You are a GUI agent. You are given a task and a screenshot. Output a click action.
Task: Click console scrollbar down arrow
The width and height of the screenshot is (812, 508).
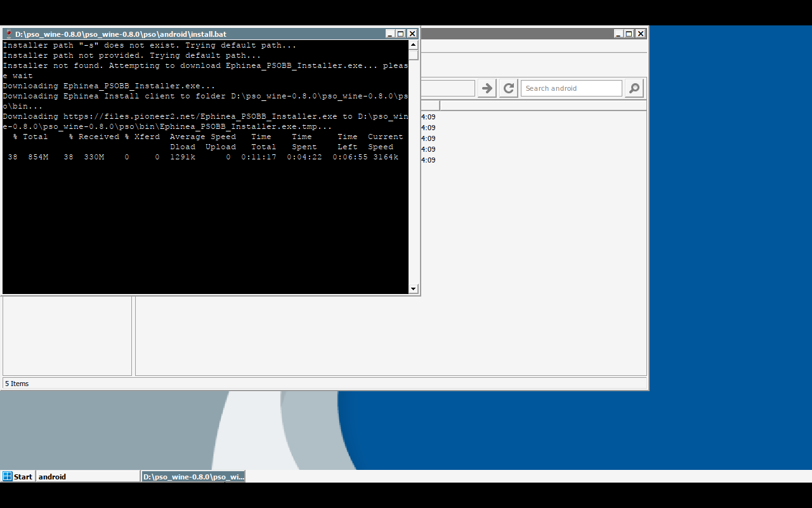coord(414,289)
